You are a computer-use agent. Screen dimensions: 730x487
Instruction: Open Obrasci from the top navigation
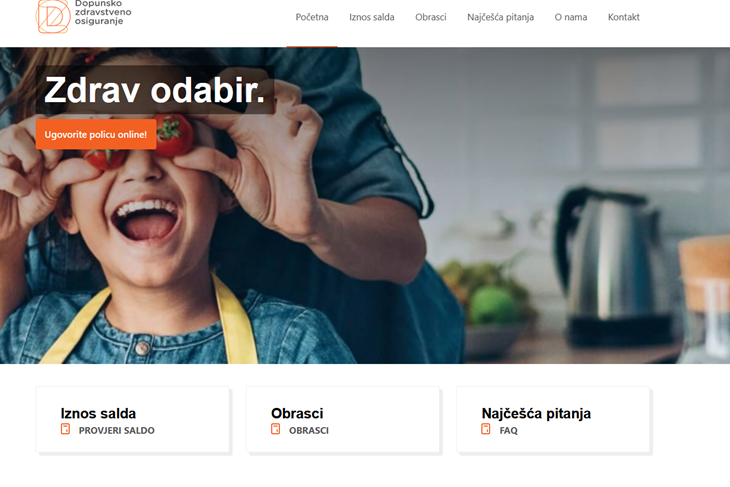431,17
